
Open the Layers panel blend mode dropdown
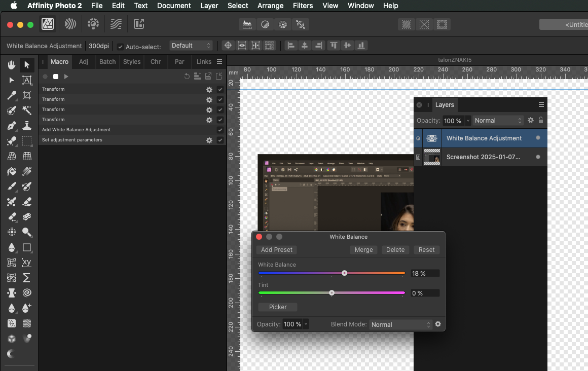pos(498,121)
